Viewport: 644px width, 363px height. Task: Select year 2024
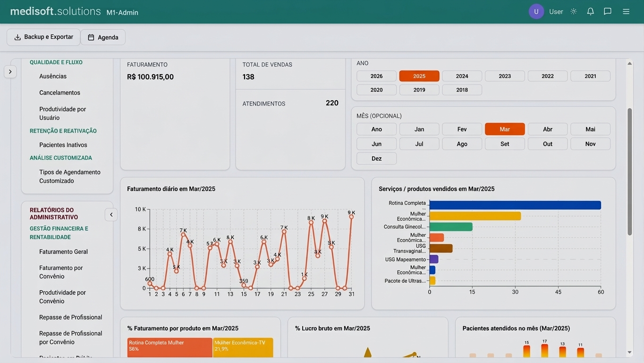(462, 76)
